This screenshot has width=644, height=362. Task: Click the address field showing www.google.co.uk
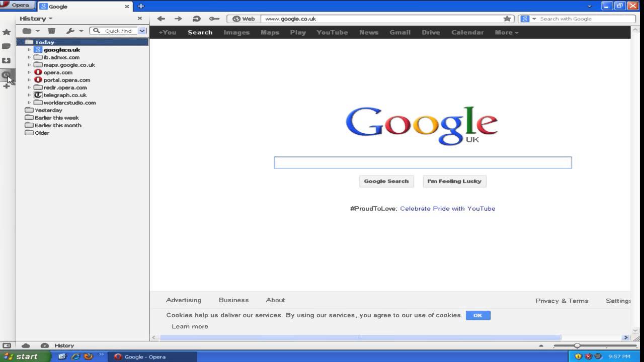coord(381,19)
